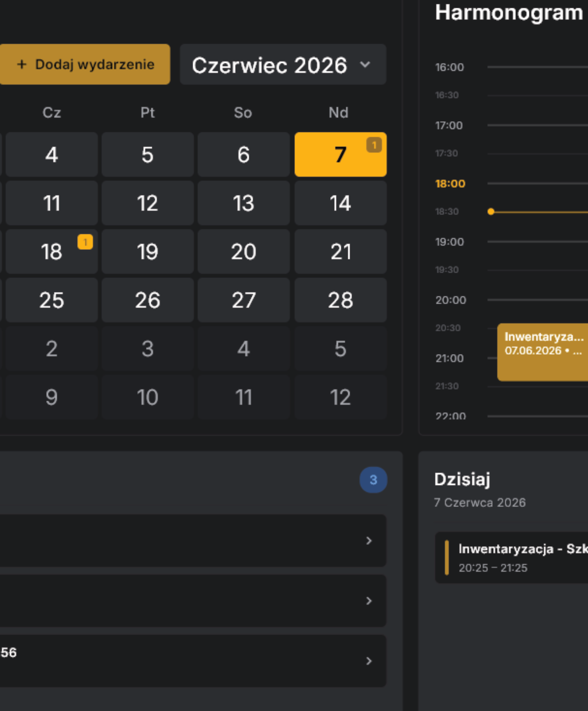This screenshot has width=588, height=711.
Task: Select day 19 in calendar
Action: click(147, 252)
